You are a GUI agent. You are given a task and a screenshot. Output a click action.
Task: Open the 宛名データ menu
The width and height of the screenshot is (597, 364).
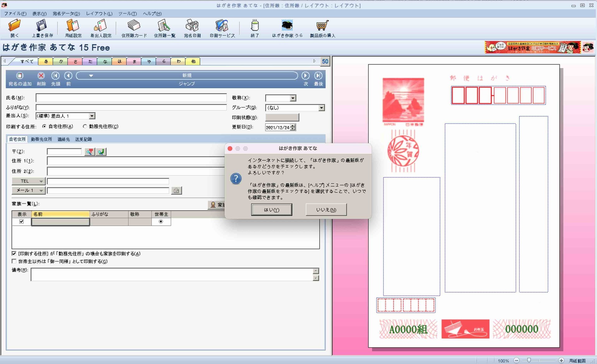pos(66,14)
